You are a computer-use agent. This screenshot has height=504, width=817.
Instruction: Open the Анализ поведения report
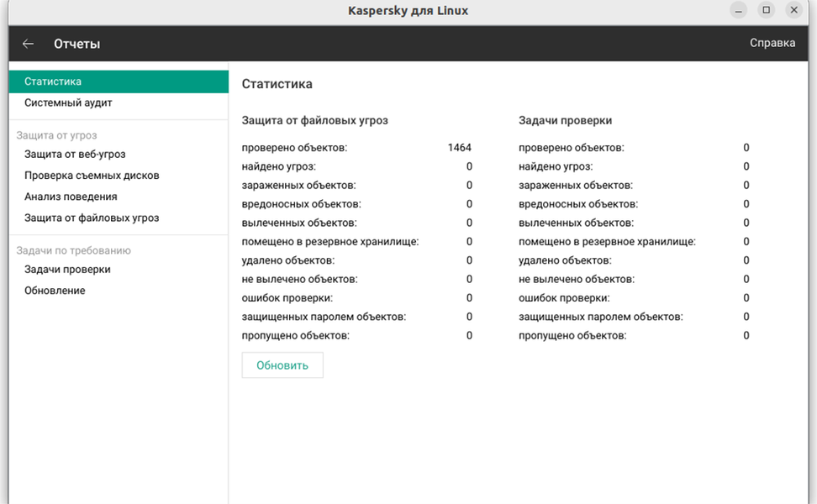[x=71, y=197]
